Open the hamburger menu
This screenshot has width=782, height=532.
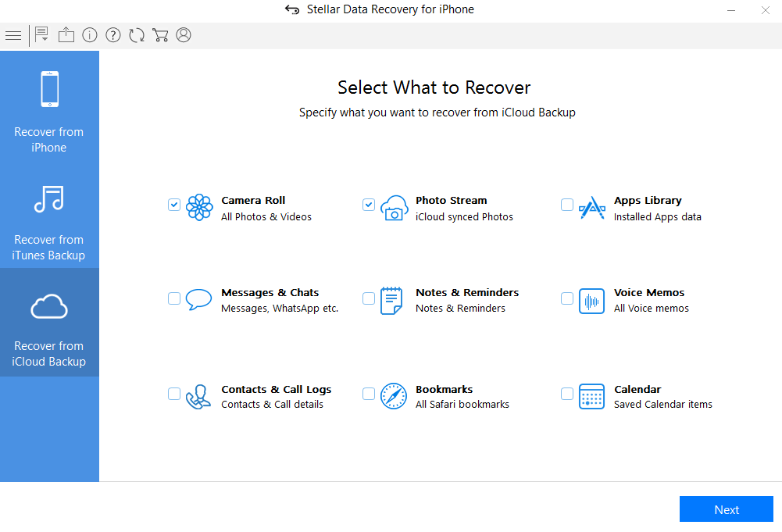13,34
